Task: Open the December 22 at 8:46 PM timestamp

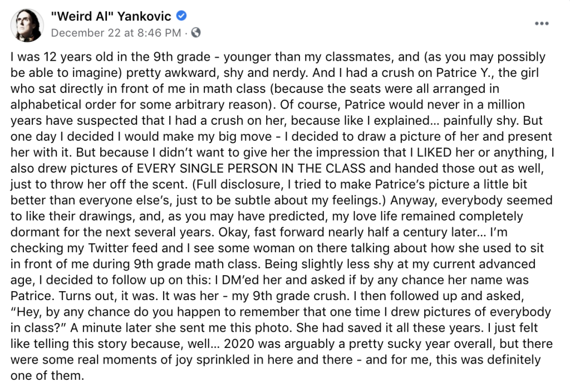Action: [116, 33]
